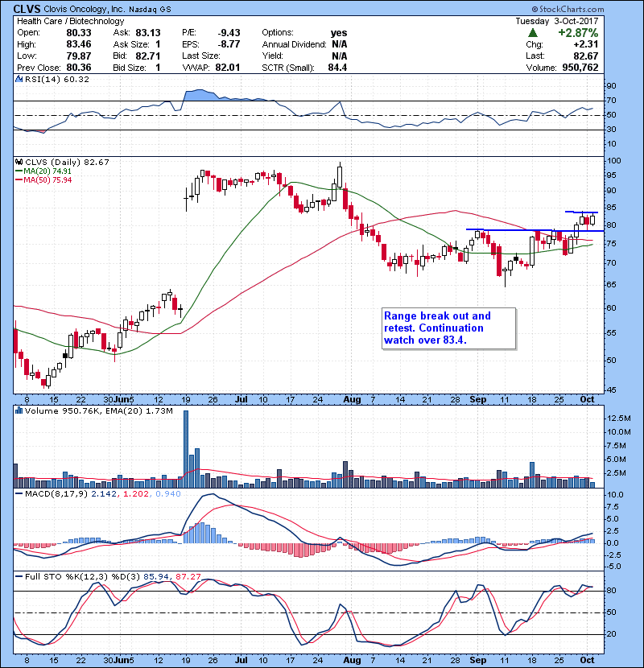Click the tallest volume bar in mid-June

pyautogui.click(x=186, y=448)
